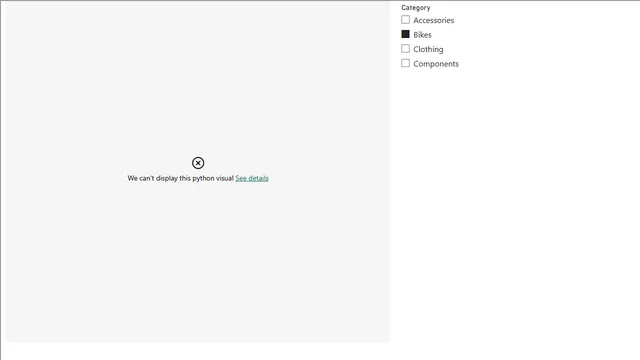This screenshot has width=640, height=360.
Task: Uncheck the Bikes checkbox
Action: tap(405, 34)
